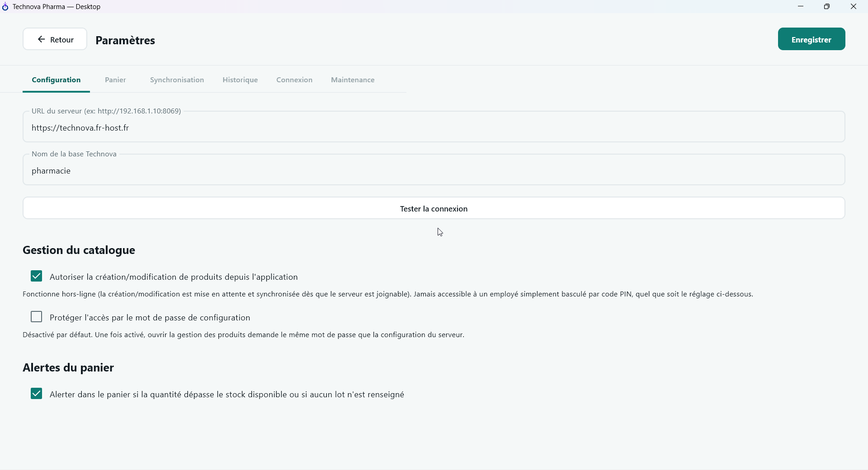This screenshot has width=868, height=470.
Task: Click the 'Fonctionne hors-ligne' description text
Action: coord(388,294)
